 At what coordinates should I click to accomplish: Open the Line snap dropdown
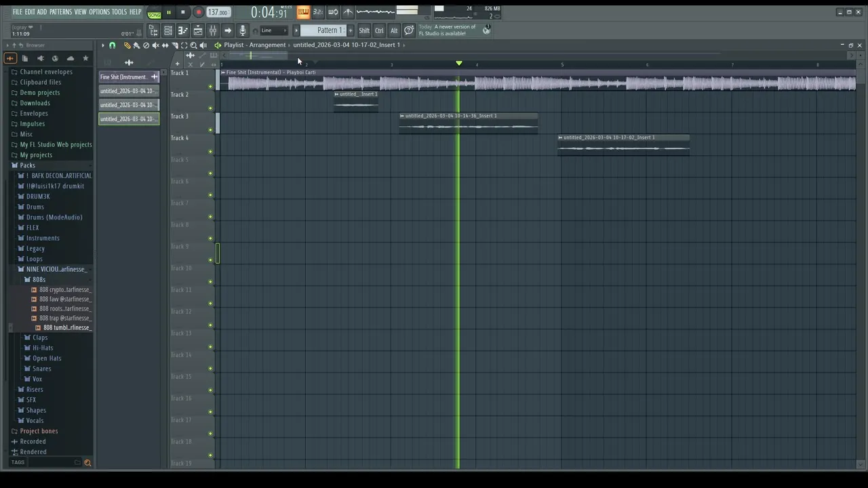[x=274, y=30]
